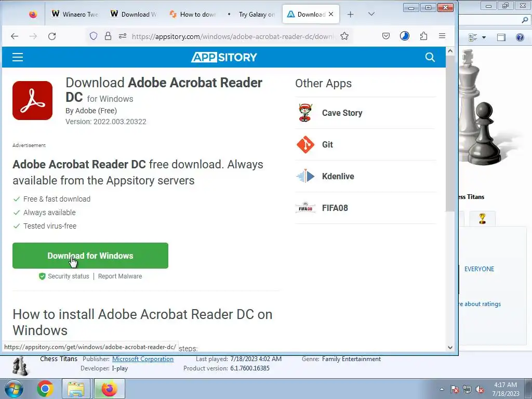This screenshot has width=532, height=399.
Task: Click Microsoft Corporation publisher link
Action: (143, 359)
